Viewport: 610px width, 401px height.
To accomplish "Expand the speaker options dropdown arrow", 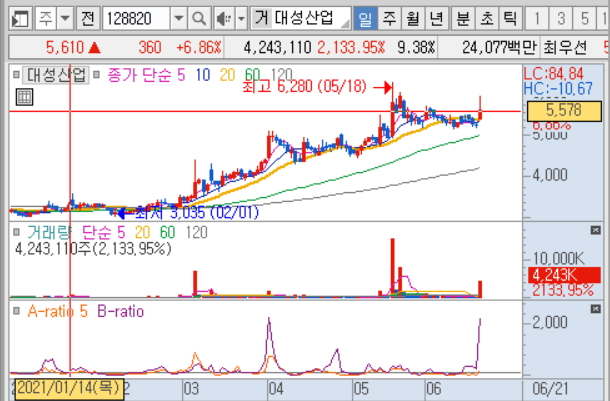I will pos(241,18).
